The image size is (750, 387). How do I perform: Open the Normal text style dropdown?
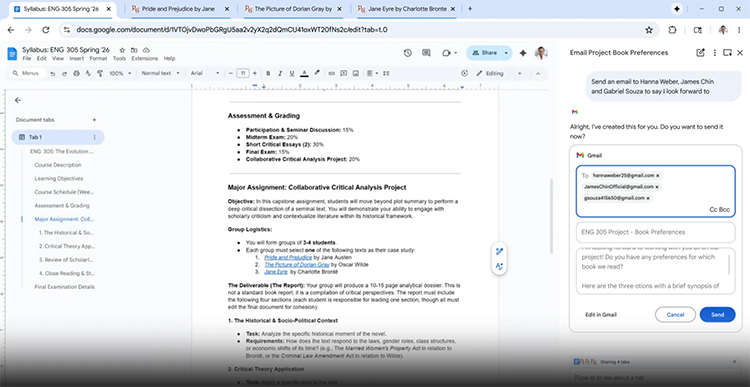[x=161, y=73]
